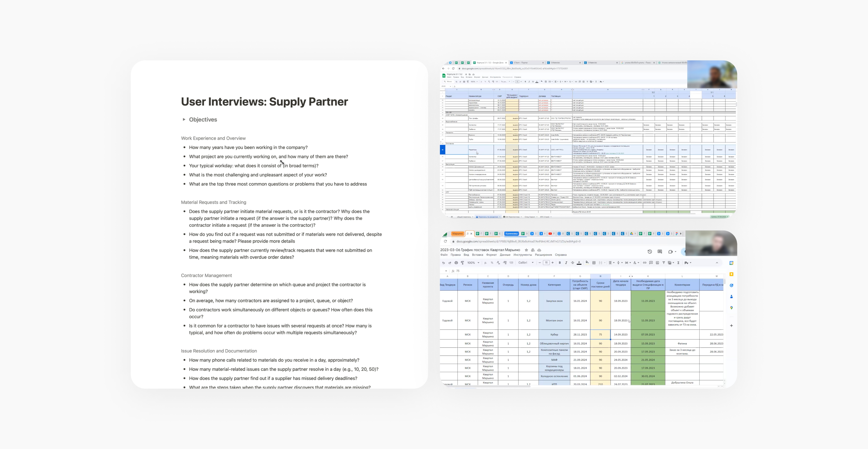Click the fill color bucket icon

587,262
